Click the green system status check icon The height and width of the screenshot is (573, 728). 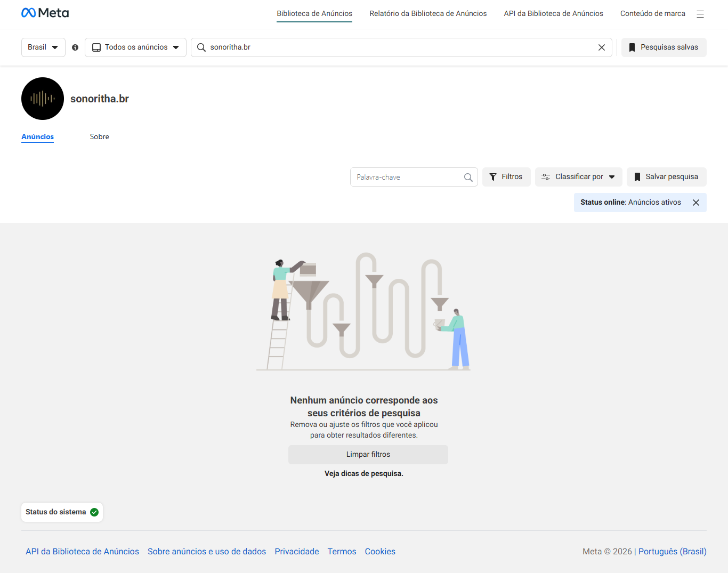pos(94,512)
